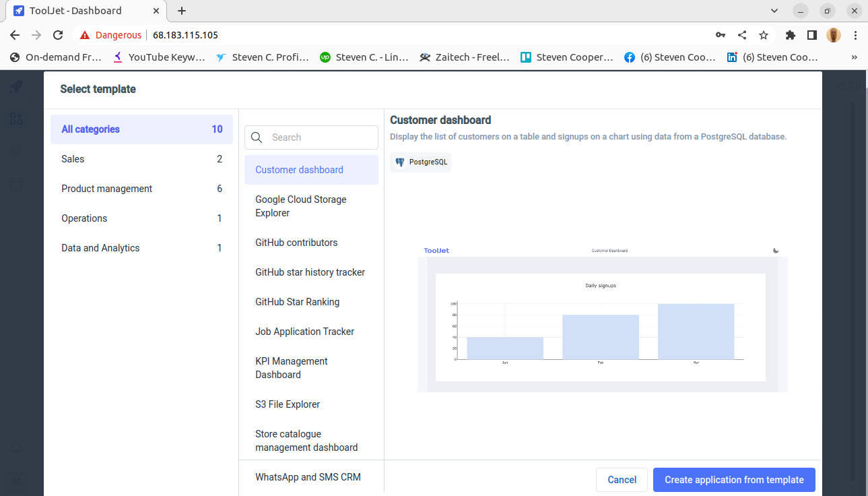
Task: Click the share page icon
Action: click(742, 35)
